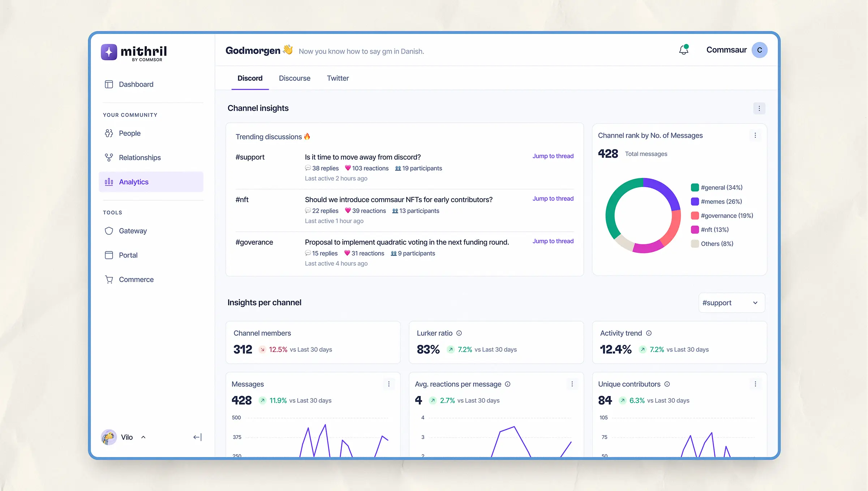
Task: Click heart icon beside 103 reactions
Action: [348, 168]
